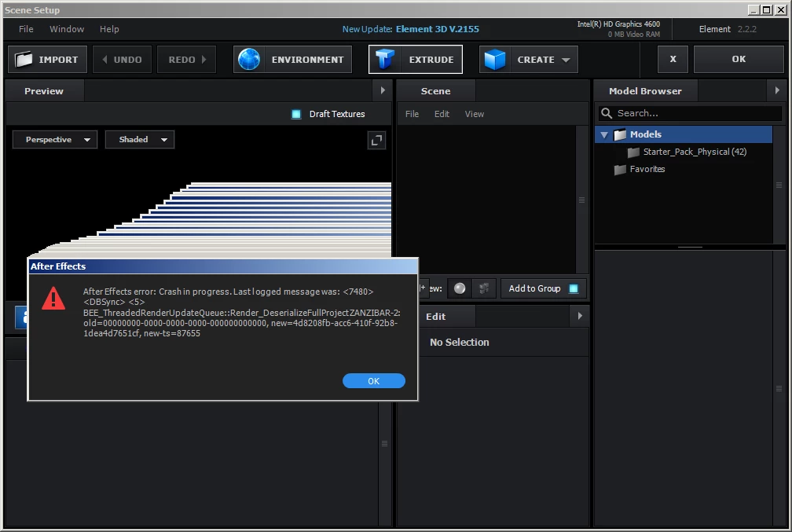Select the Edit tab
Image resolution: width=792 pixels, height=532 pixels.
point(436,316)
